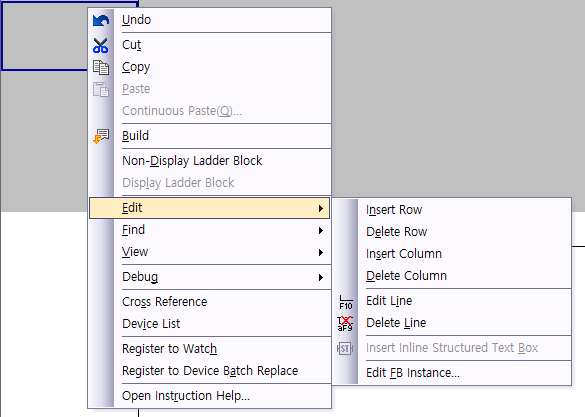The height and width of the screenshot is (417, 585).
Task: Expand the Find submenu arrow
Action: click(320, 231)
